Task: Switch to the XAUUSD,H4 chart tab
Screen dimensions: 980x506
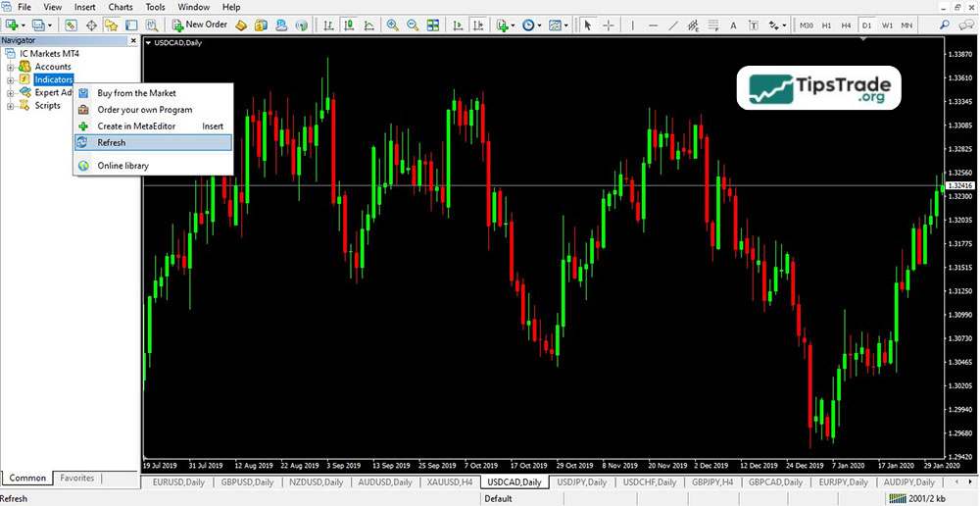Action: [x=450, y=482]
